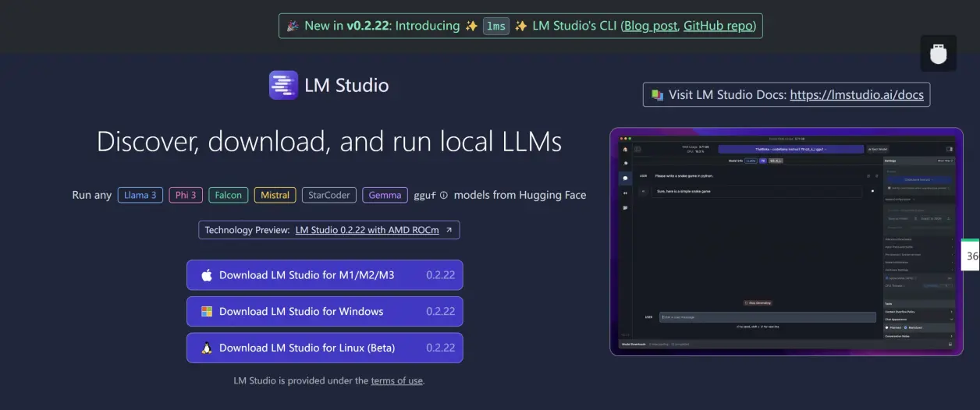Click the 'gguf' text
Image resolution: width=980 pixels, height=410 pixels.
424,196
